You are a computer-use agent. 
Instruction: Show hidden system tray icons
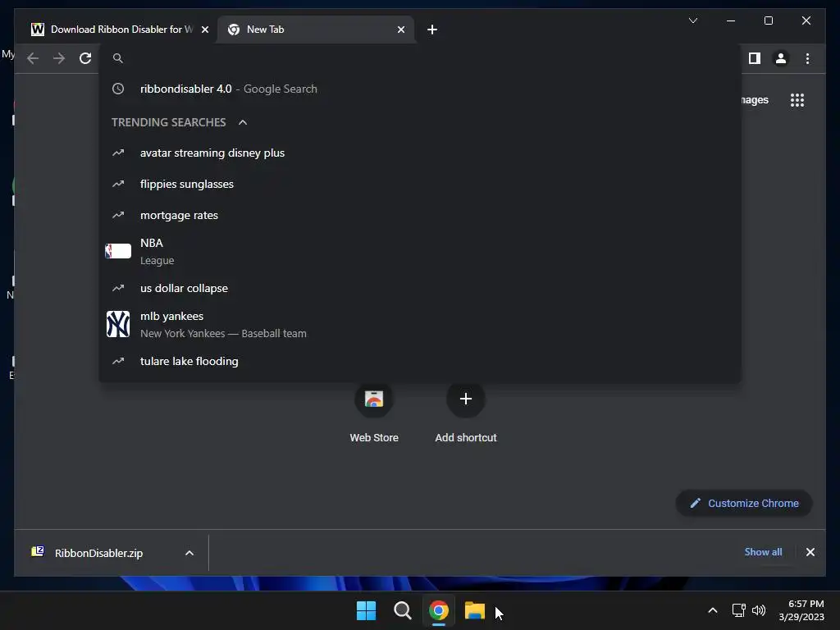[713, 610]
